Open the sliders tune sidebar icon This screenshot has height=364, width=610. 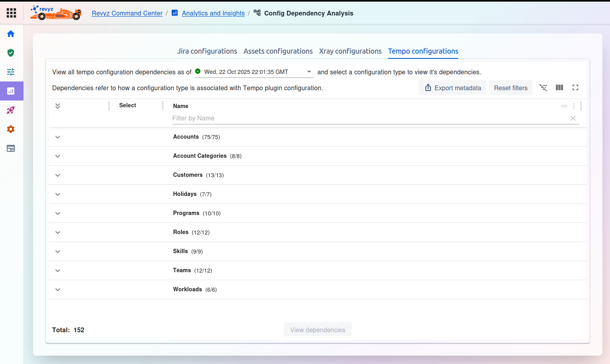pyautogui.click(x=11, y=72)
